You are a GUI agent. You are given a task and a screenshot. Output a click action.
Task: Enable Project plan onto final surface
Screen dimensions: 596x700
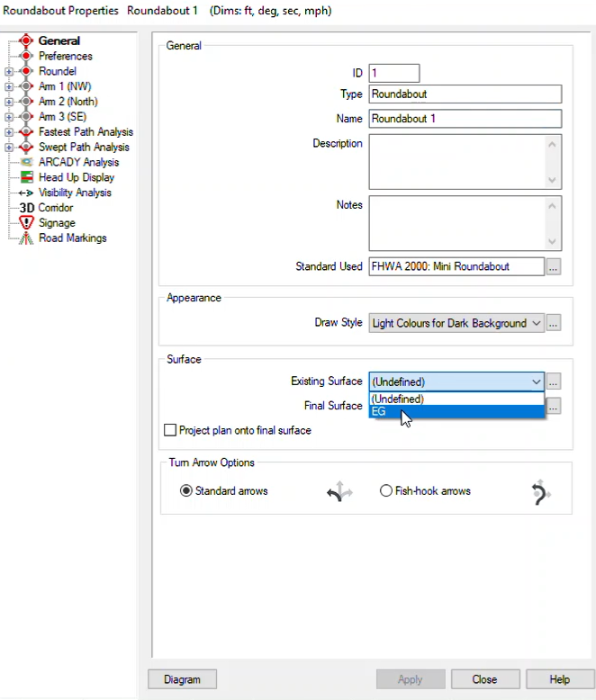click(170, 430)
